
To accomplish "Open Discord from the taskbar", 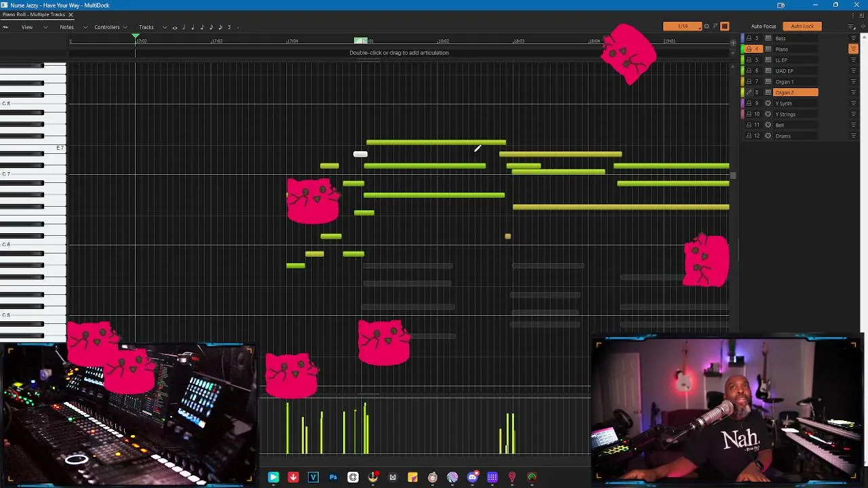I will [x=473, y=478].
